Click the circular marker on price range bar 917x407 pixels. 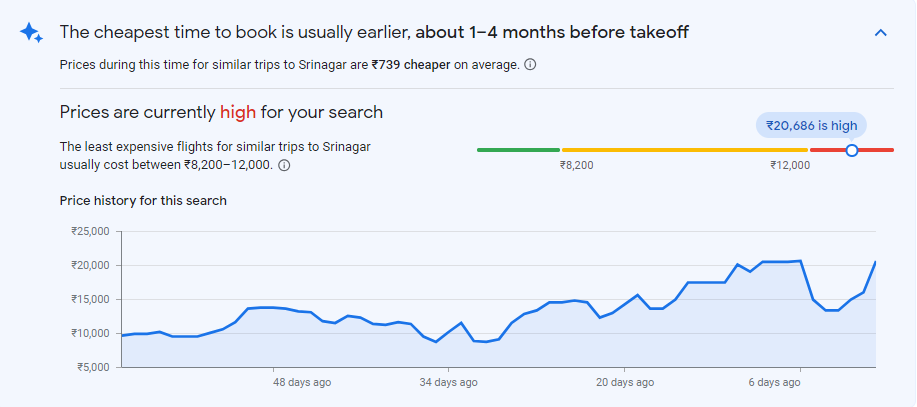pos(851,150)
